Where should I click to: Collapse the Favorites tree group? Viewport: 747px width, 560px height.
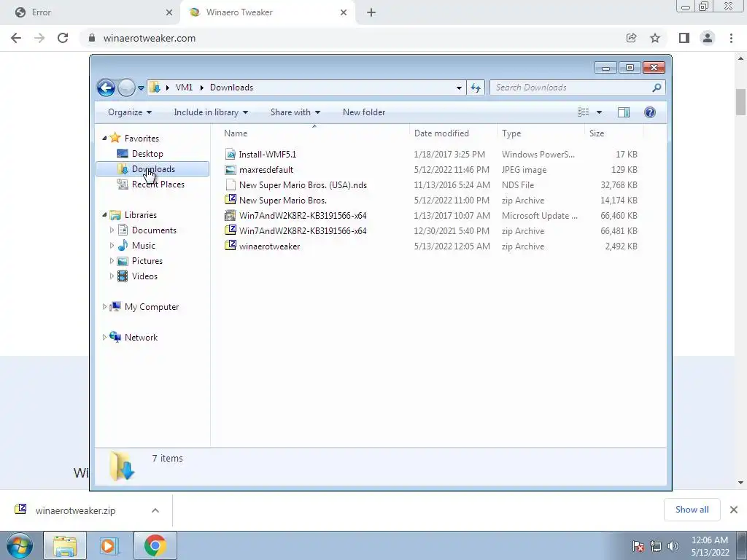(105, 138)
